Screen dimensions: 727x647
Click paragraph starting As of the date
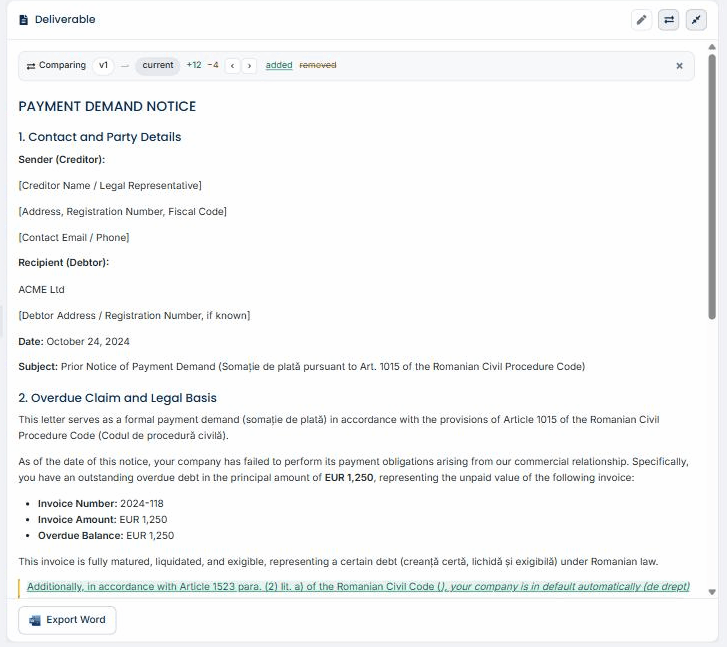pyautogui.click(x=353, y=469)
